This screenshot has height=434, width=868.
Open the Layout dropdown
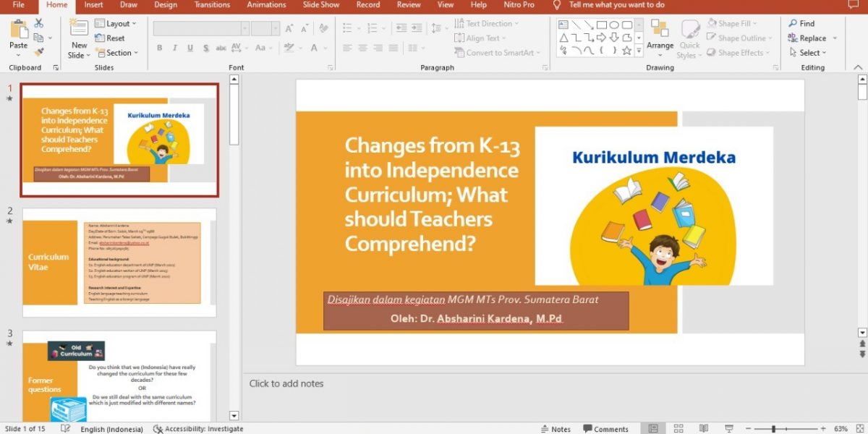coord(115,24)
